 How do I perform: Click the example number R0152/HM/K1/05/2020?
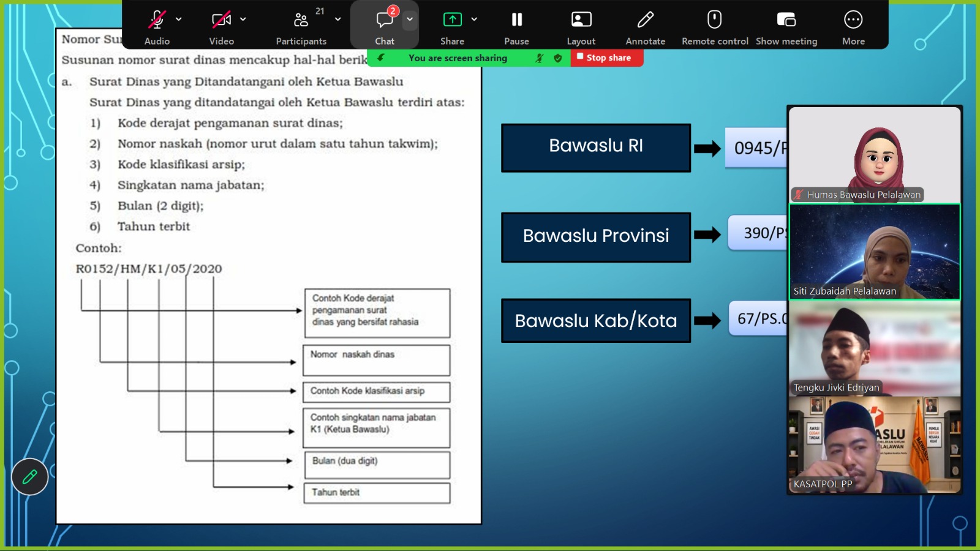149,269
